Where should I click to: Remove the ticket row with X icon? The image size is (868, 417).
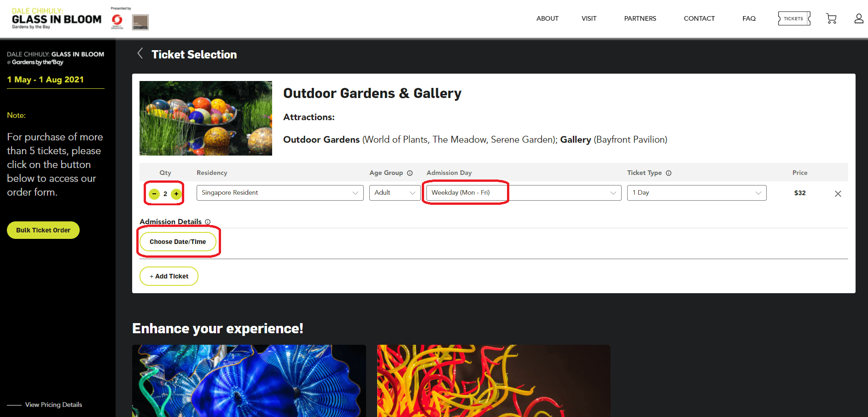tap(838, 194)
